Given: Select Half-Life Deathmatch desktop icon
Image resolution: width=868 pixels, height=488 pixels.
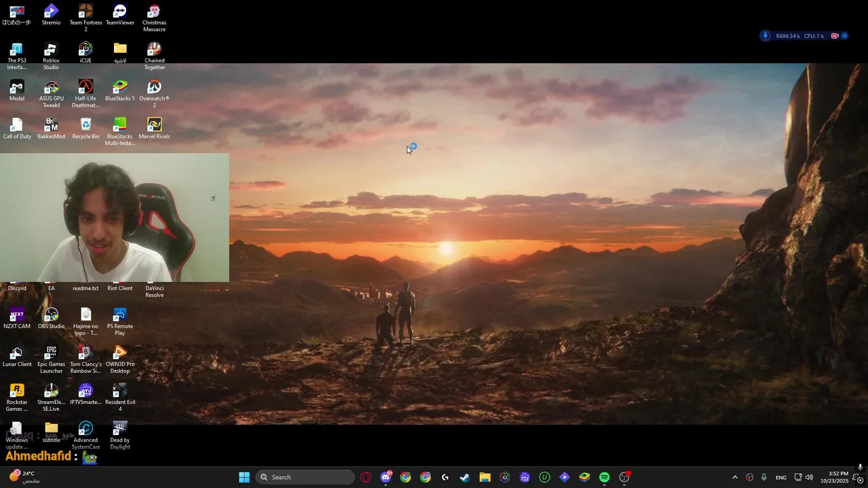Looking at the screenshot, I should click(x=85, y=94).
